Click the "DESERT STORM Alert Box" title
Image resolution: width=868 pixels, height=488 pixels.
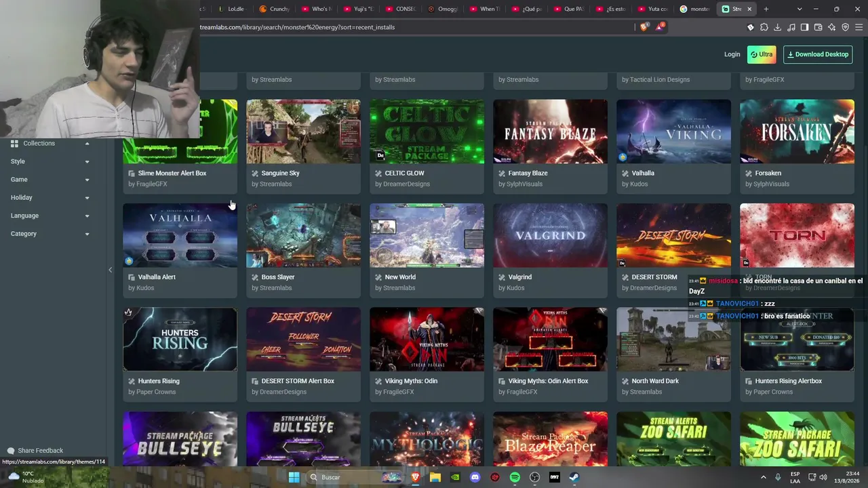point(298,381)
